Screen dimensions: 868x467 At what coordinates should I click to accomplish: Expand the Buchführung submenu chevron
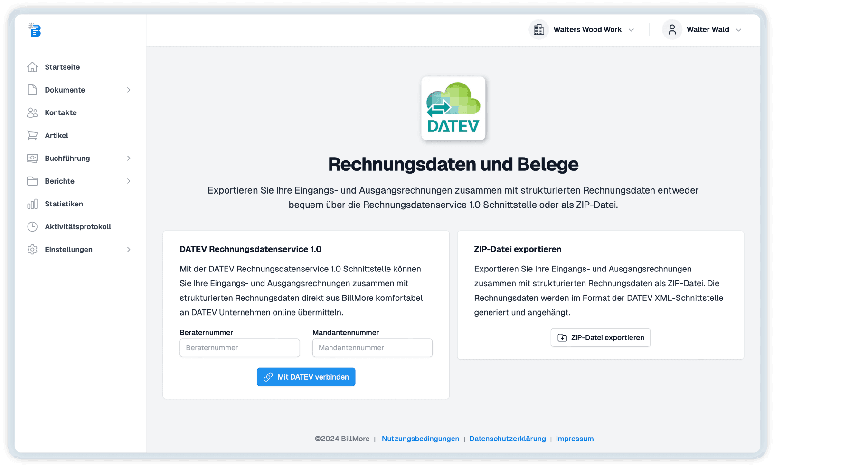(129, 158)
